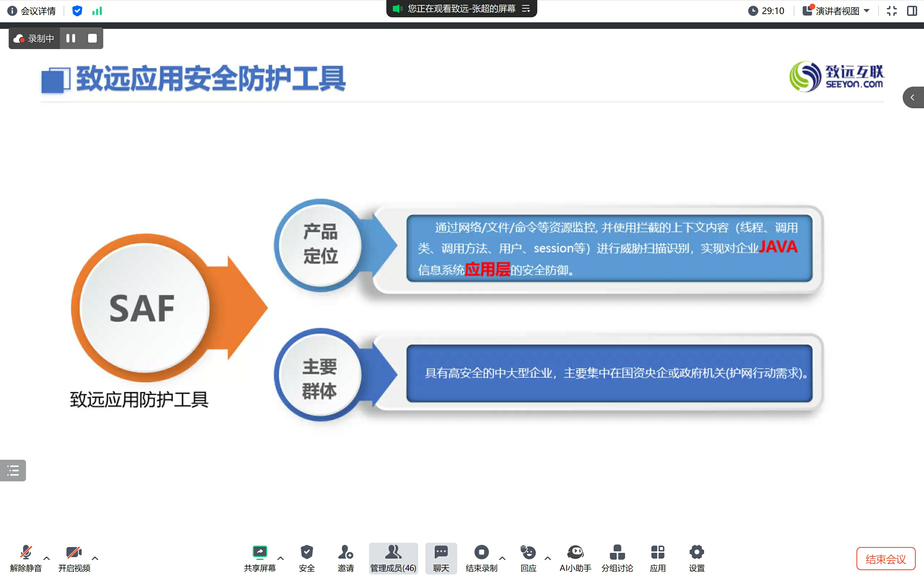924x577 pixels.
Task: Expand share screen options arrow
Action: tap(281, 558)
